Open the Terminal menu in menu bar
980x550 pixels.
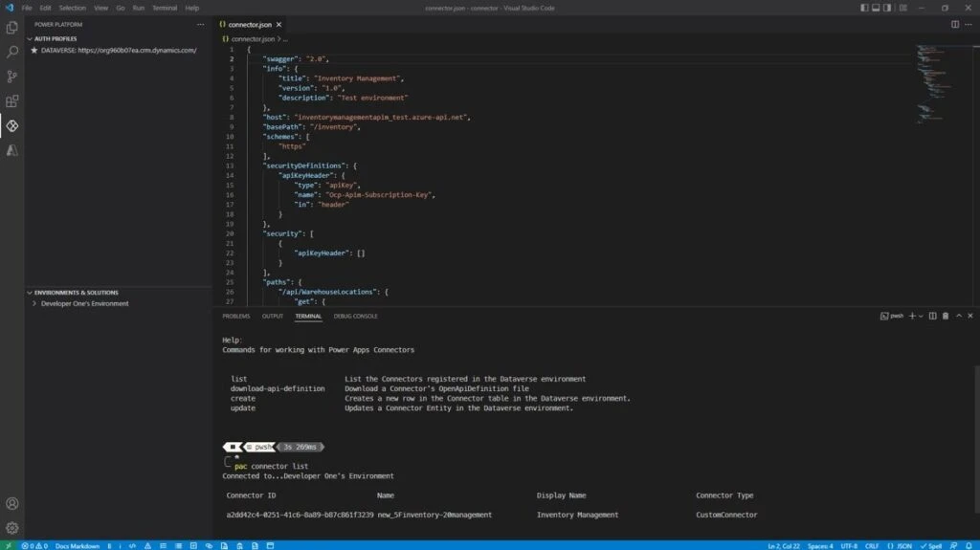pyautogui.click(x=165, y=8)
